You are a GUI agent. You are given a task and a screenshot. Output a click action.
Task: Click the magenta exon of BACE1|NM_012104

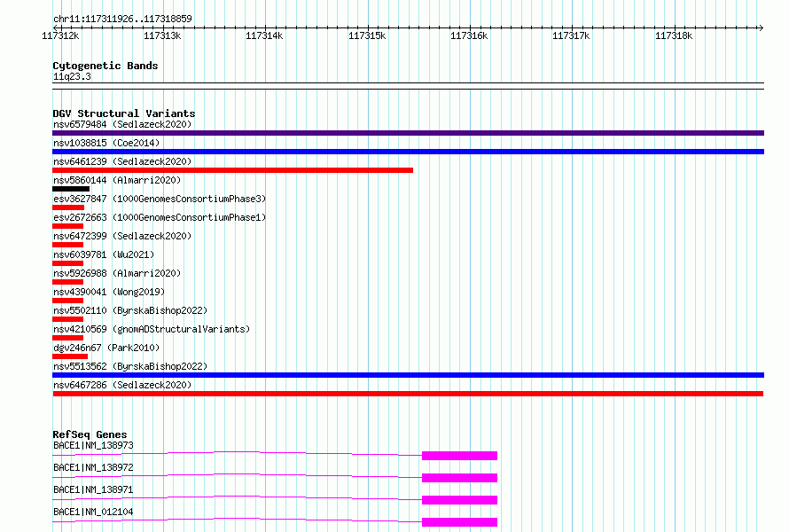click(x=459, y=522)
